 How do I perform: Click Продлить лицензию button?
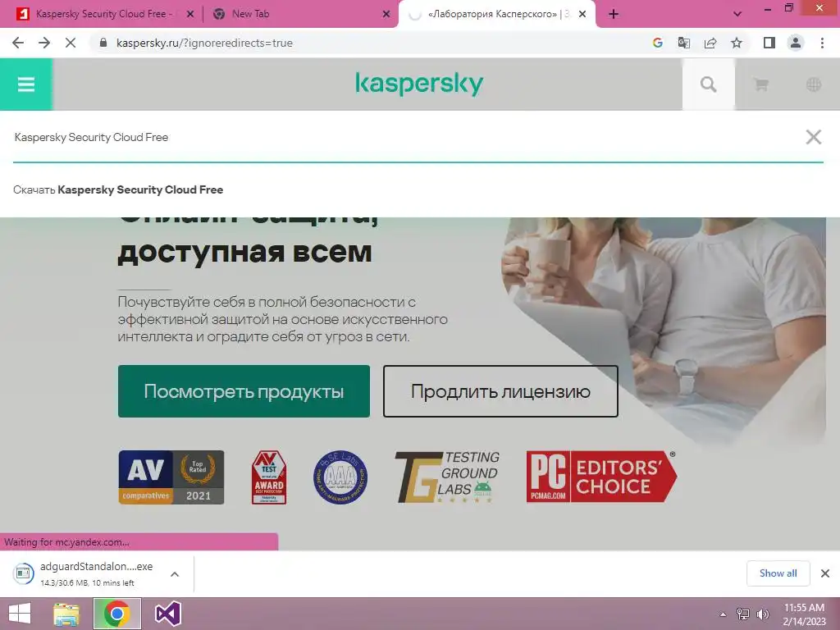500,391
